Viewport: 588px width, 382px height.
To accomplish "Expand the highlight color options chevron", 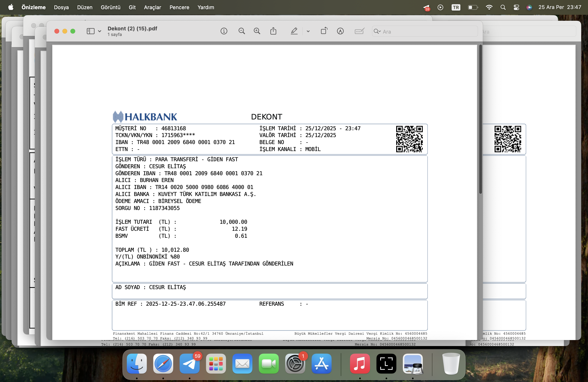I will [x=308, y=31].
